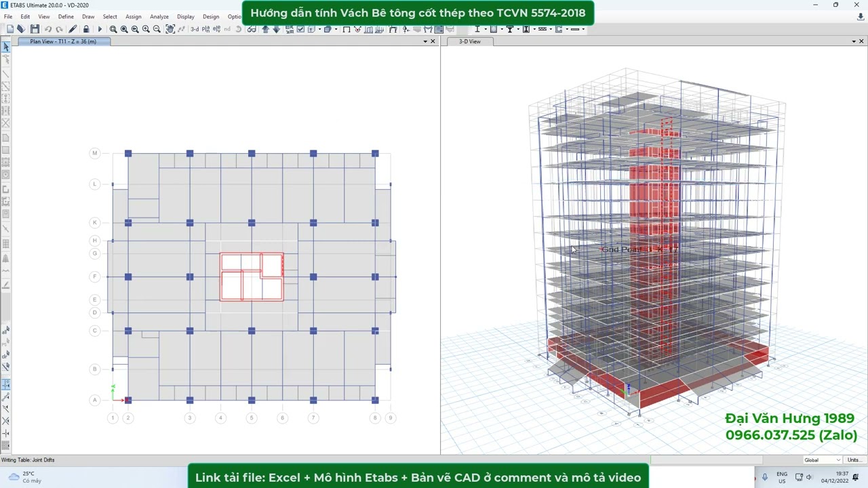Image resolution: width=868 pixels, height=488 pixels.
Task: Activate the Plan View - T11 tab
Action: click(63, 41)
